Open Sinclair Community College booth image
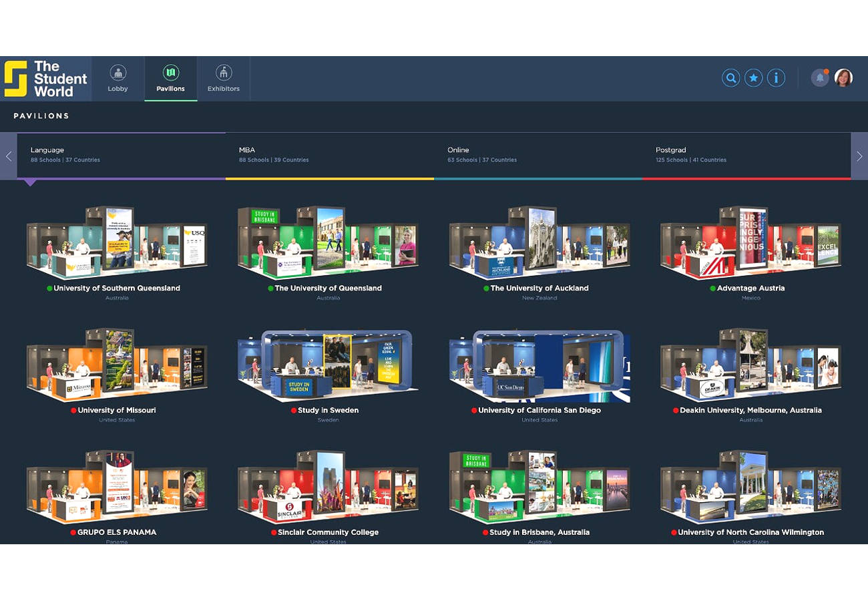Image resolution: width=868 pixels, height=601 pixels. click(328, 487)
